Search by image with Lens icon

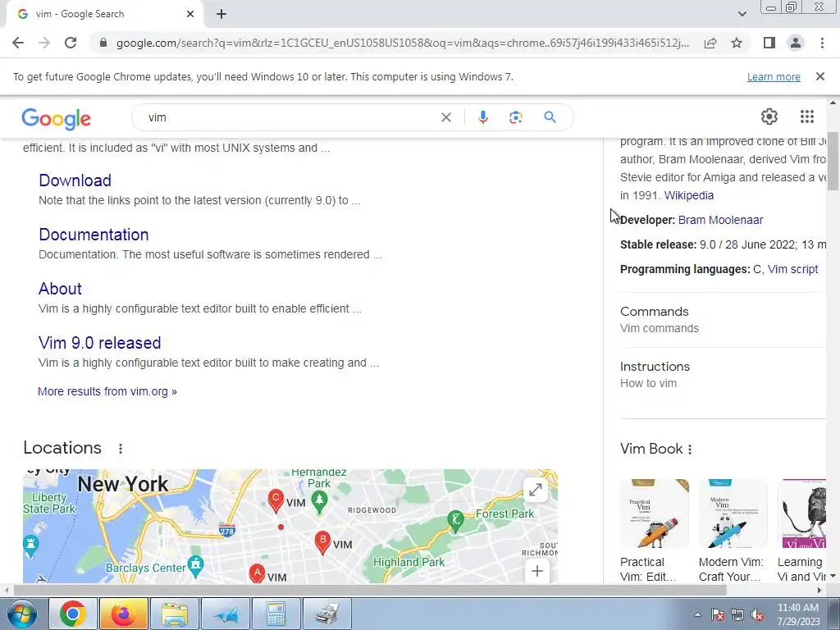pos(515,117)
